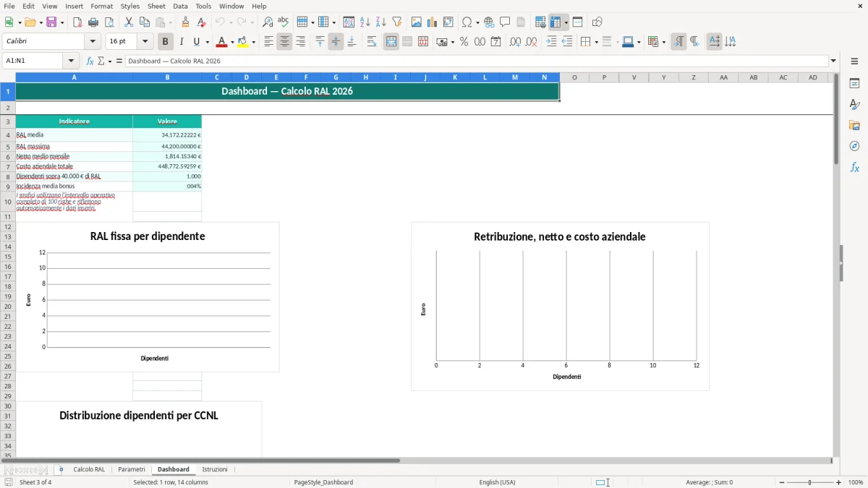Insert an image
Image resolution: width=868 pixels, height=488 pixels.
point(417,22)
